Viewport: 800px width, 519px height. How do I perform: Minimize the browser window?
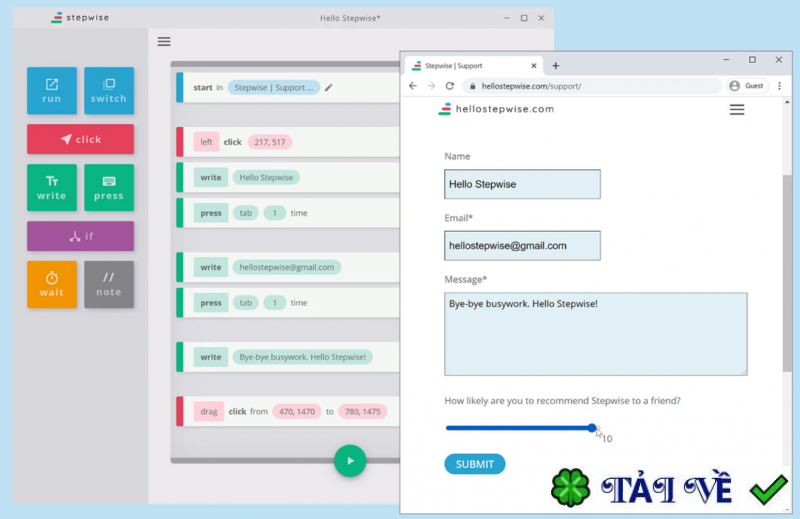pyautogui.click(x=726, y=60)
